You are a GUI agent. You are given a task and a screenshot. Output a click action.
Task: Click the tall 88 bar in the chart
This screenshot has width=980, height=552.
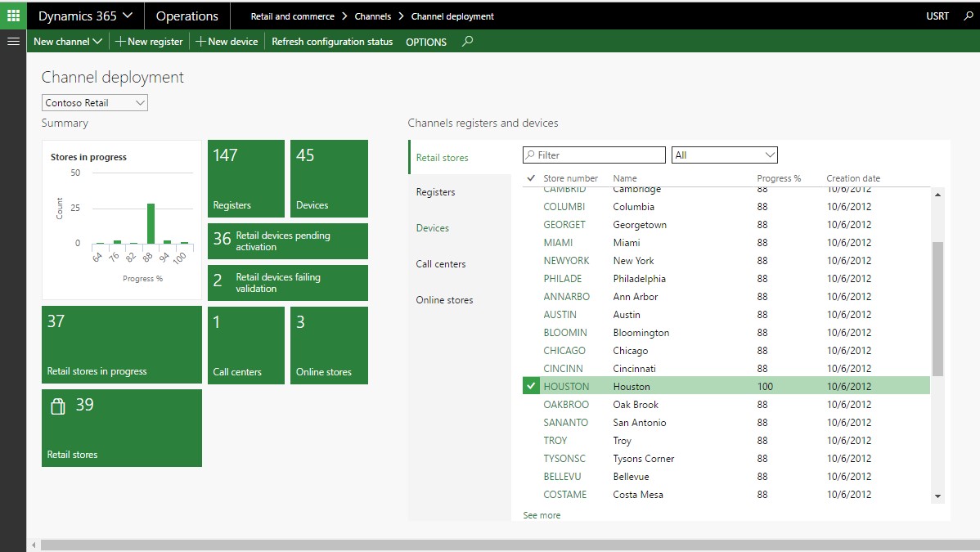pos(151,223)
